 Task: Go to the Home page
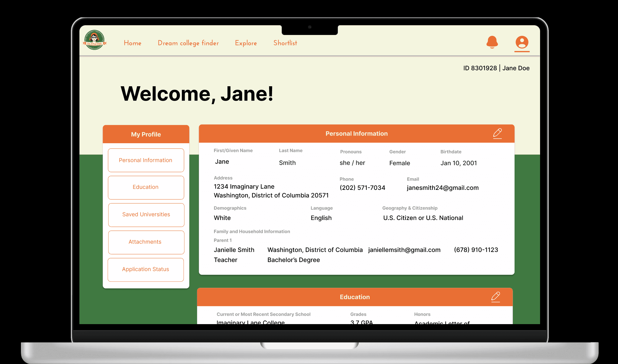tap(133, 43)
